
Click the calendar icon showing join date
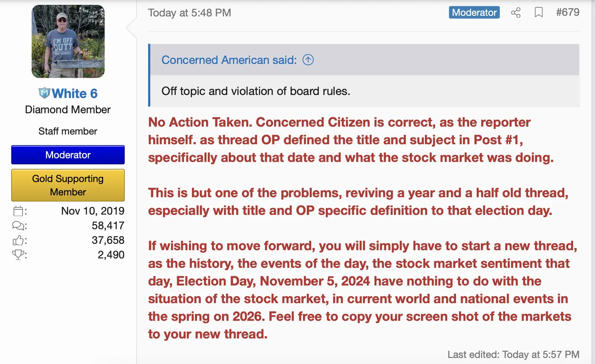tap(18, 211)
